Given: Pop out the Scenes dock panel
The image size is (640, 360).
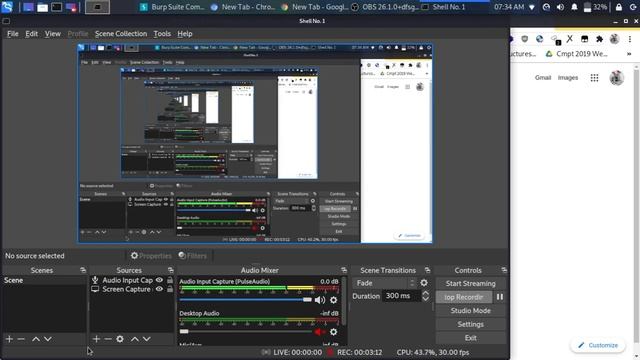Looking at the screenshot, I should point(83,270).
